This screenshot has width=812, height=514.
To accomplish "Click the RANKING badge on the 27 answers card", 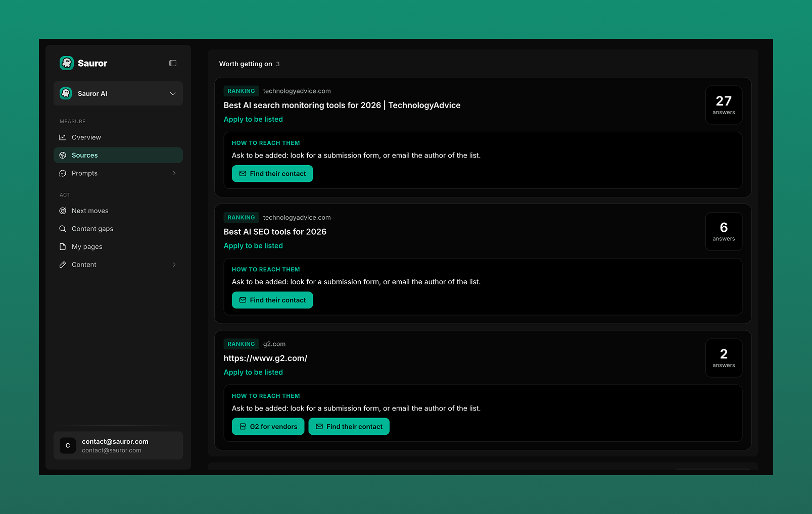I will [242, 91].
